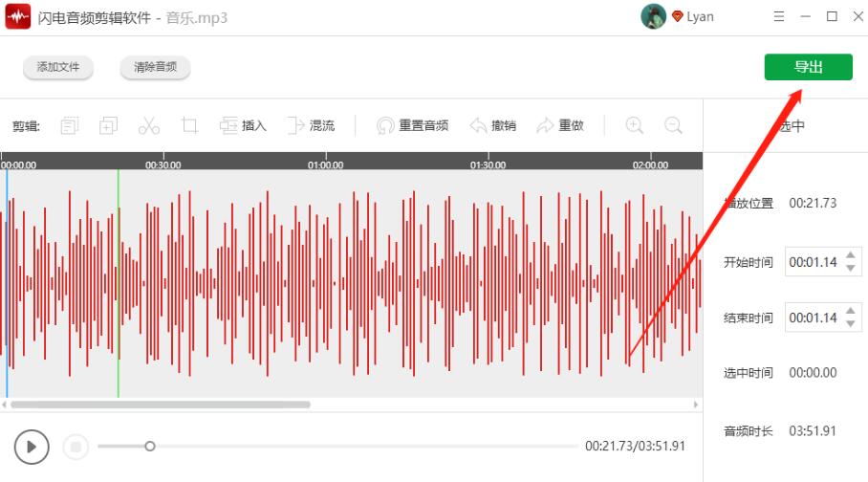Click the scrollbar's right arrow
This screenshot has width=868, height=482.
pos(696,405)
